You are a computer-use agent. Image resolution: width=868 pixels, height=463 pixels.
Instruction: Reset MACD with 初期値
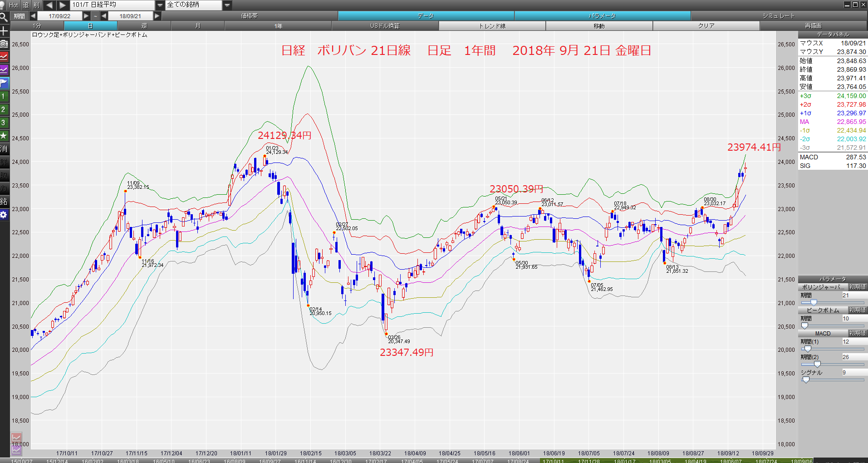[858, 333]
